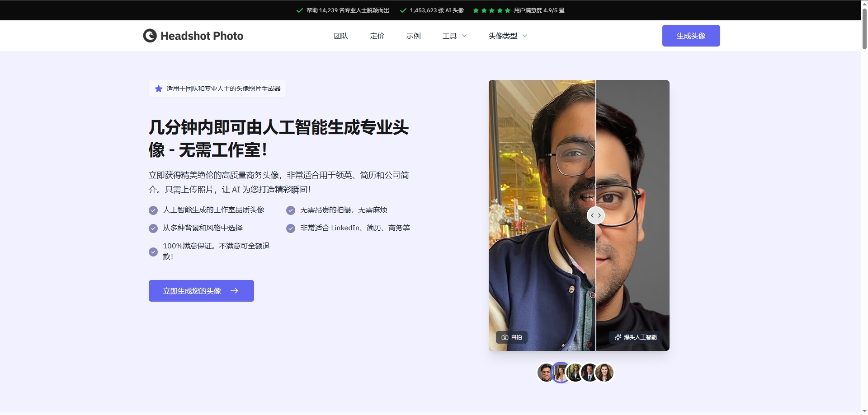Click the arrow icon in 立即生成您的头像 button
The height and width of the screenshot is (415, 868).
pos(234,291)
